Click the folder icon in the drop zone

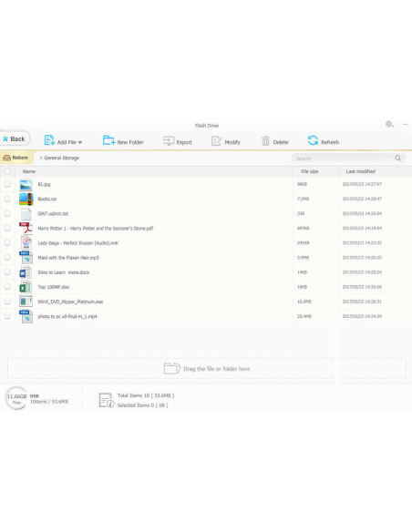(x=171, y=368)
